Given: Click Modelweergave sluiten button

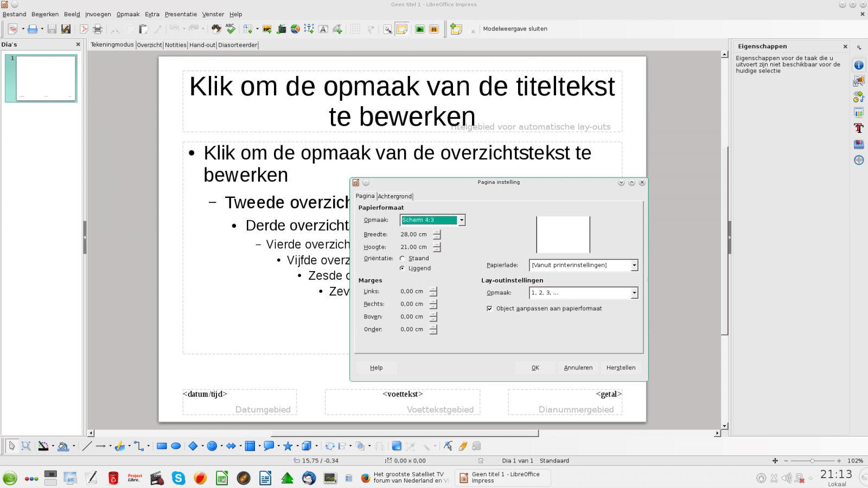Looking at the screenshot, I should click(x=515, y=29).
